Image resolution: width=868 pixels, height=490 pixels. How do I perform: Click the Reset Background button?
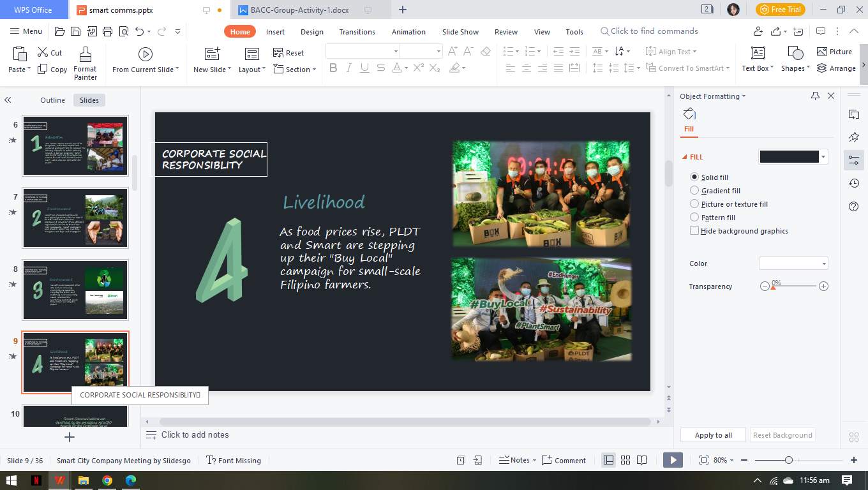coord(782,435)
